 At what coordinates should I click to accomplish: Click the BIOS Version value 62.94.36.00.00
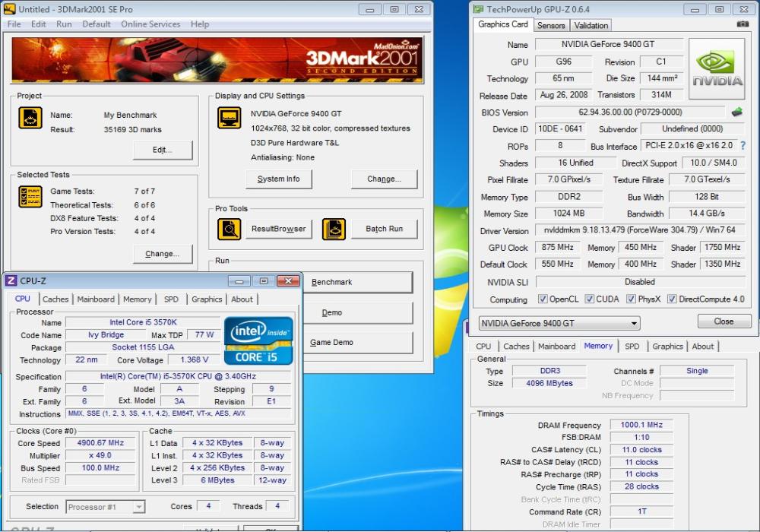tap(629, 112)
